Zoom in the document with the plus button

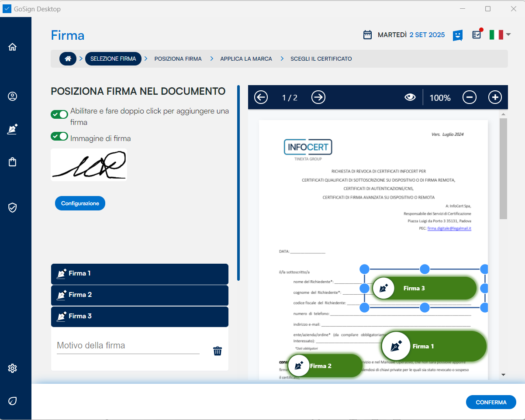pyautogui.click(x=494, y=97)
